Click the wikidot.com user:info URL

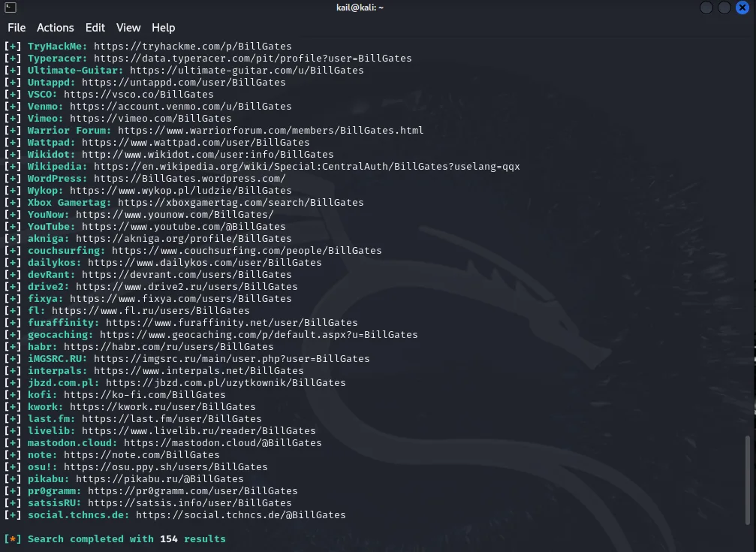208,155
